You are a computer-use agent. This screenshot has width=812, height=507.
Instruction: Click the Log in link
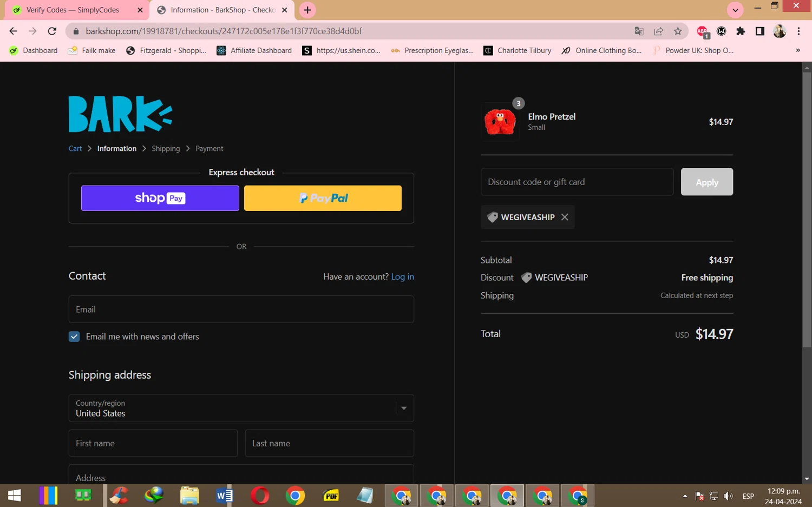pos(402,276)
